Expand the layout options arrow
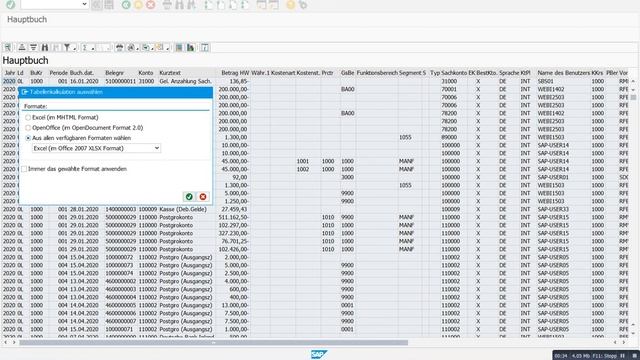640x360 pixels. (167, 49)
